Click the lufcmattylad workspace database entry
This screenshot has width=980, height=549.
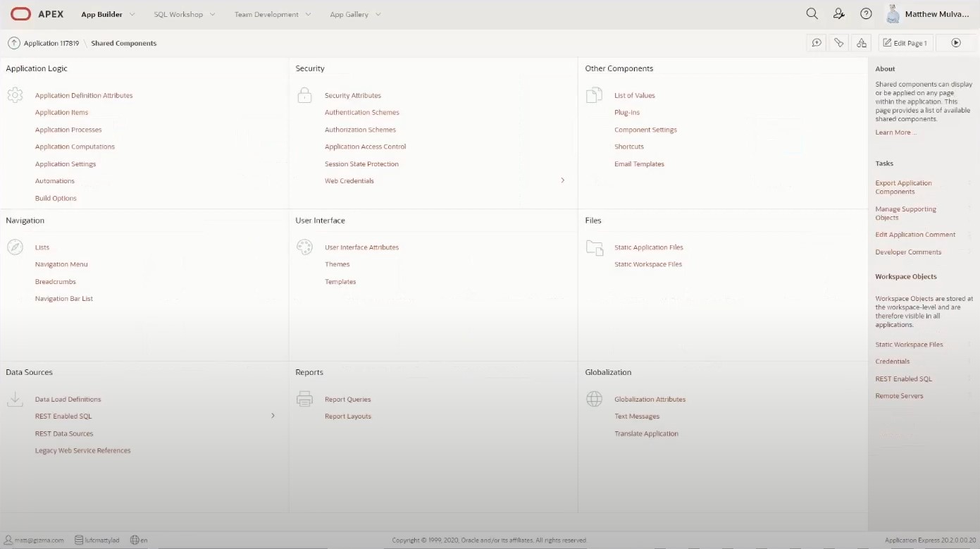[97, 541]
